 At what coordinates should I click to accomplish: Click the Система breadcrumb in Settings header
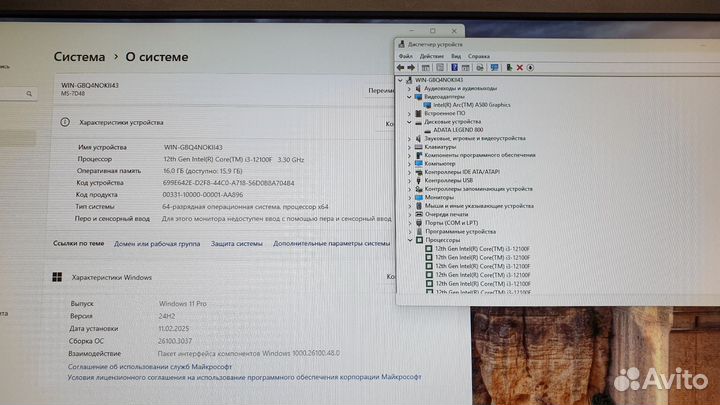pos(79,57)
